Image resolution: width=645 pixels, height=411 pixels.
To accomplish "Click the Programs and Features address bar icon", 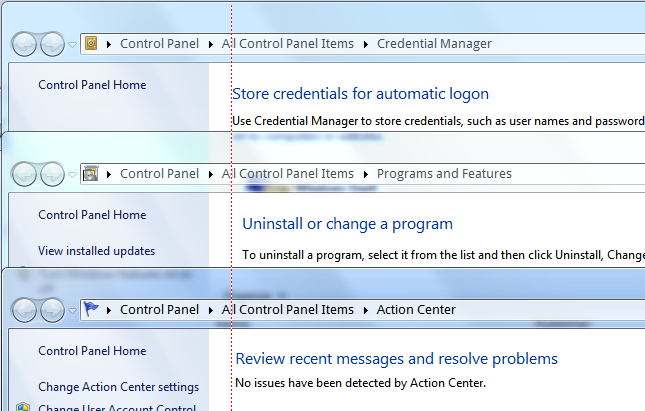I will 92,174.
